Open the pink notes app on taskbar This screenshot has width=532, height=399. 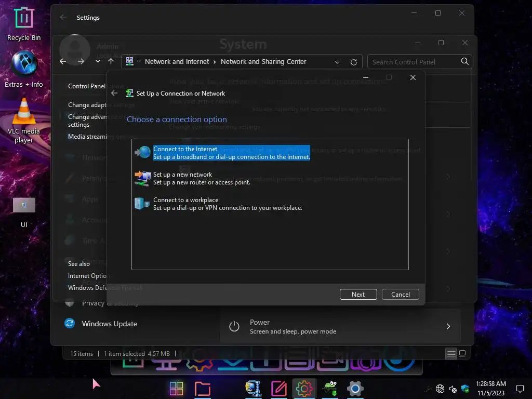(x=279, y=389)
